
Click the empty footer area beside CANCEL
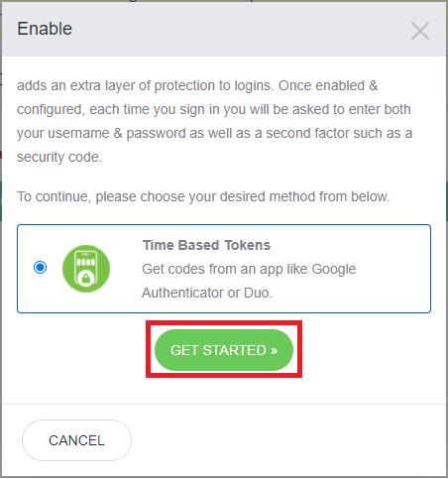287,440
